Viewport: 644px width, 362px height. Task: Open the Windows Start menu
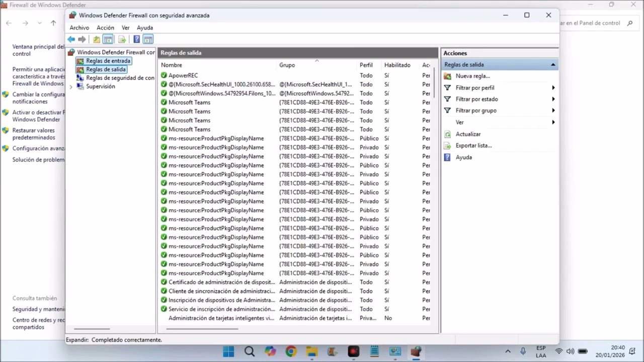tap(228, 351)
